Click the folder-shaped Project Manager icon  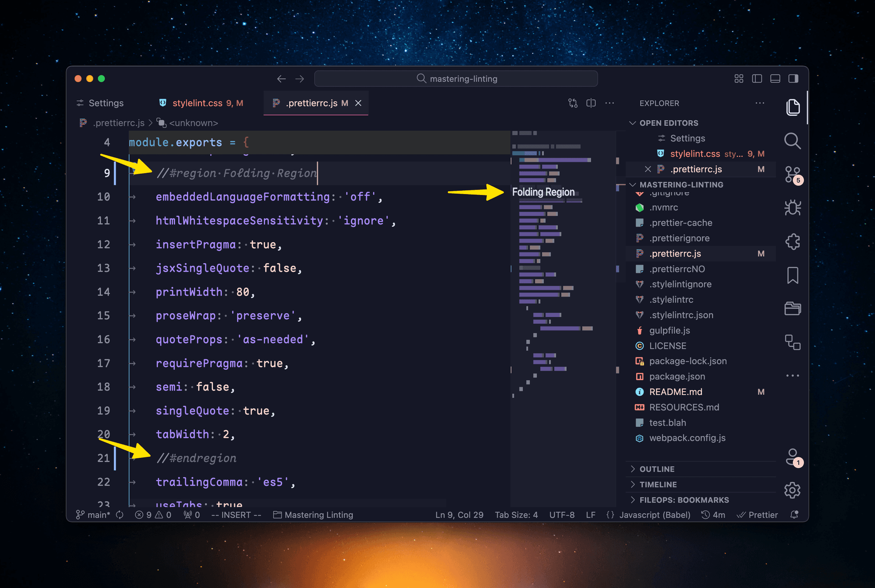click(x=792, y=308)
